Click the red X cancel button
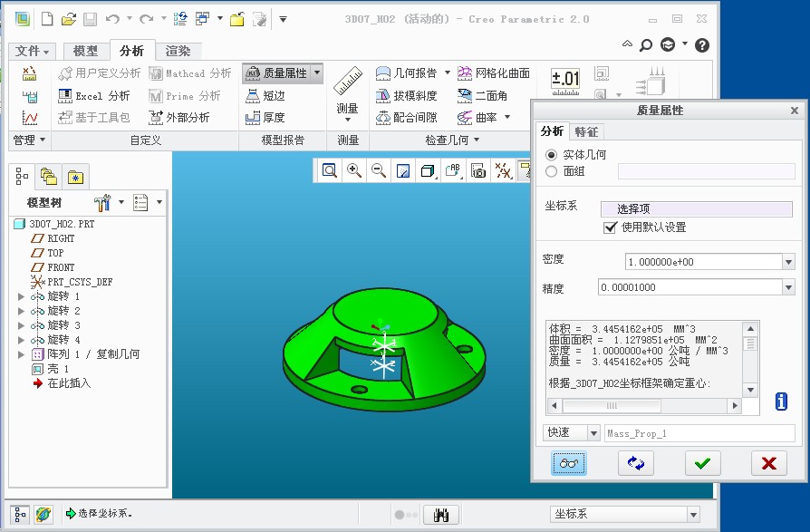 (x=768, y=463)
